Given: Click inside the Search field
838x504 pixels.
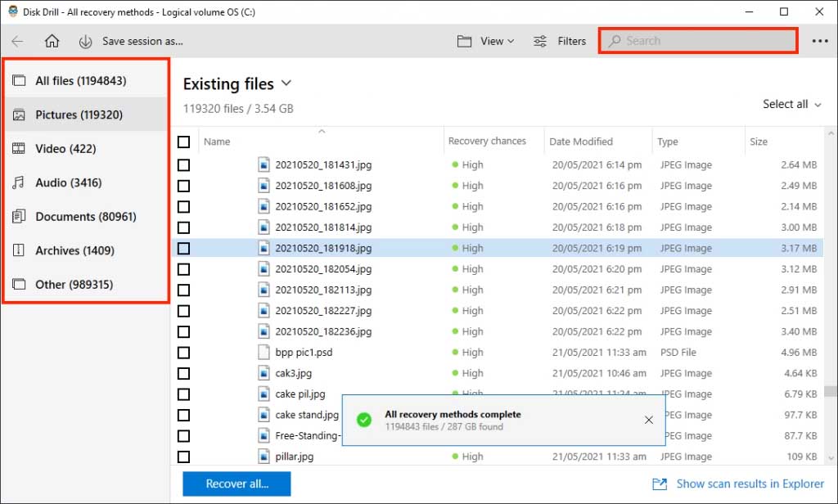Looking at the screenshot, I should [698, 41].
